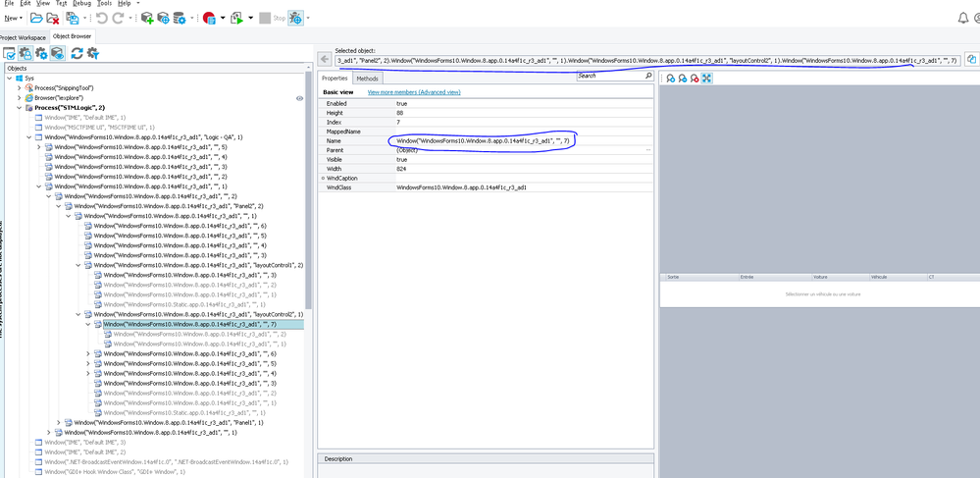
Task: Switch to the Methods tab
Action: (367, 79)
